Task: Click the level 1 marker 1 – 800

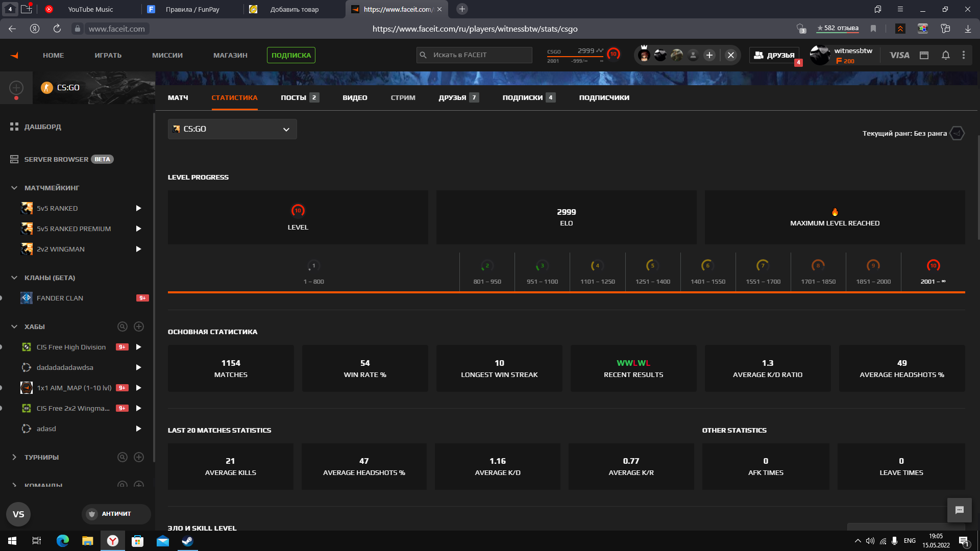Action: [x=313, y=272]
